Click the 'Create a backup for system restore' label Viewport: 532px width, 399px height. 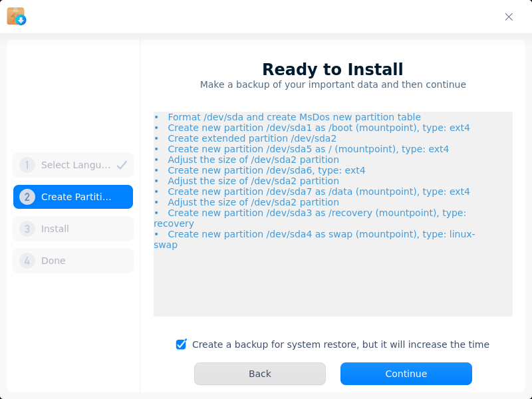tap(340, 344)
